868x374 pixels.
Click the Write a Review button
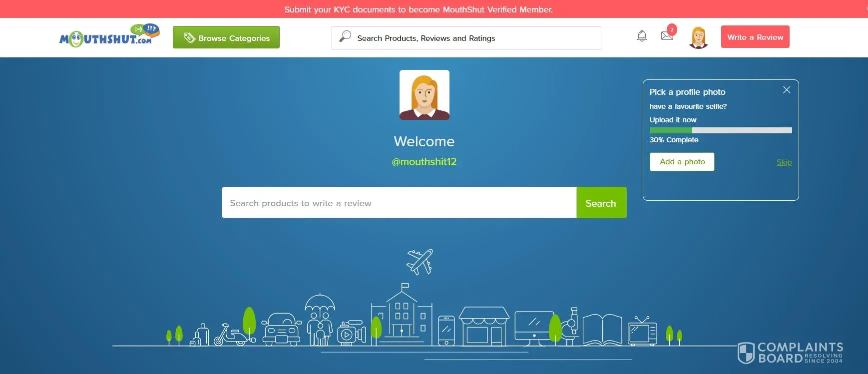coord(755,37)
